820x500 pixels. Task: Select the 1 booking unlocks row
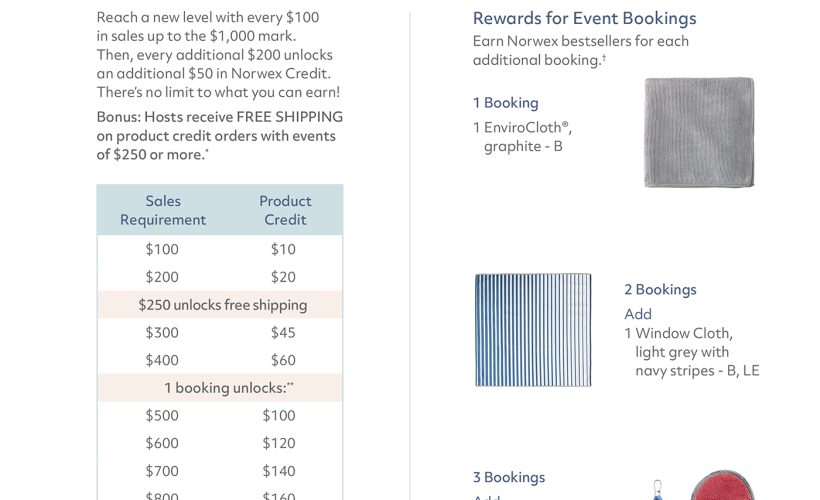click(x=220, y=388)
